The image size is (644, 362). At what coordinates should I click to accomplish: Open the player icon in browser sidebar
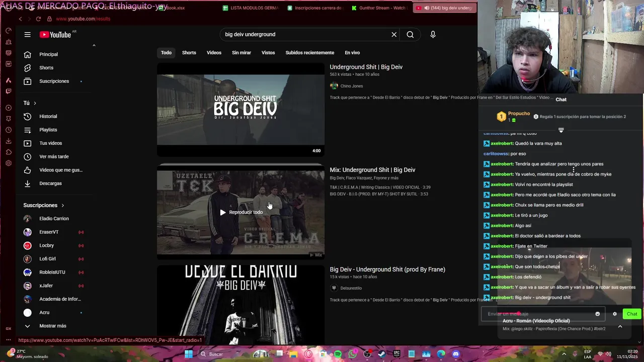tap(9, 108)
